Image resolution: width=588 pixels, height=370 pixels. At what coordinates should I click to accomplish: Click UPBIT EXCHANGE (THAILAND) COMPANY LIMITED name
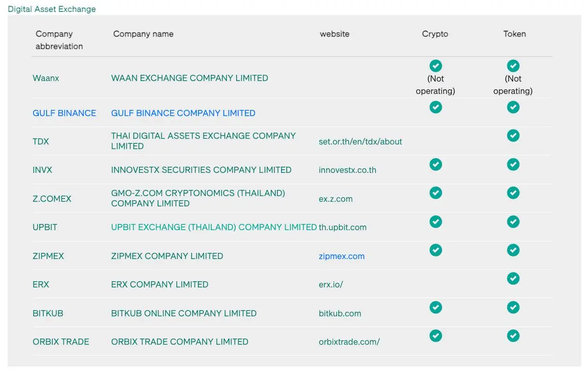coord(214,227)
